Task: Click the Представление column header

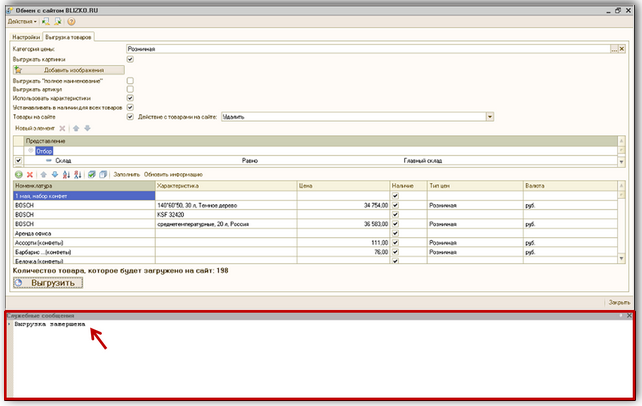Action: (x=321, y=141)
